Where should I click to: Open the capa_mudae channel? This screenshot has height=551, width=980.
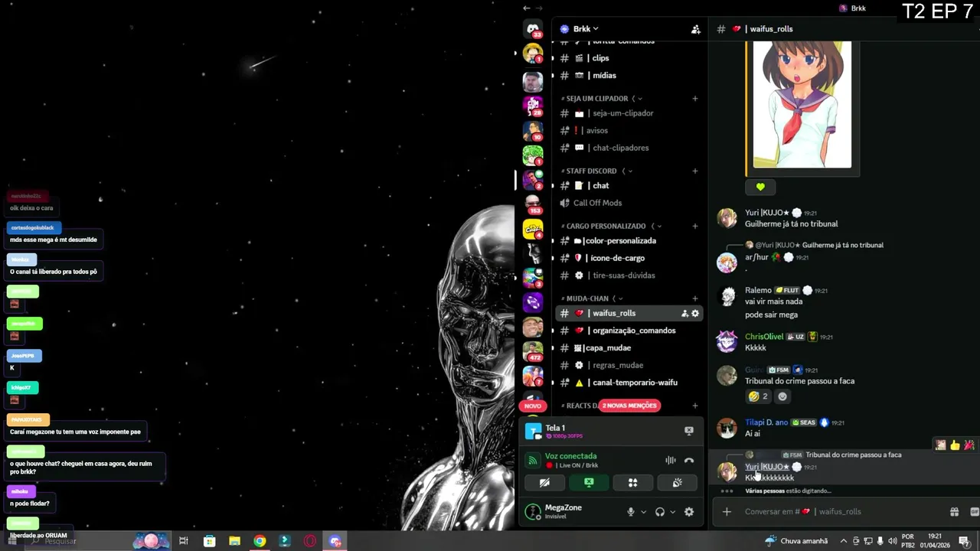629,348
